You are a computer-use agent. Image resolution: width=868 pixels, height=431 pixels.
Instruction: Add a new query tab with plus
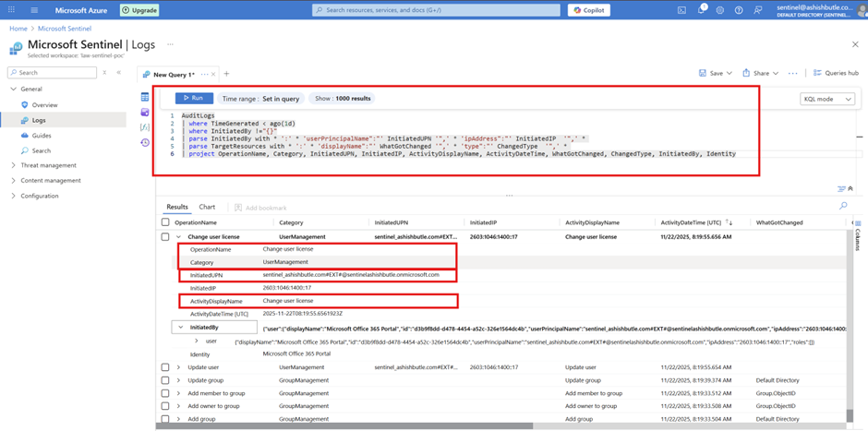pos(226,74)
